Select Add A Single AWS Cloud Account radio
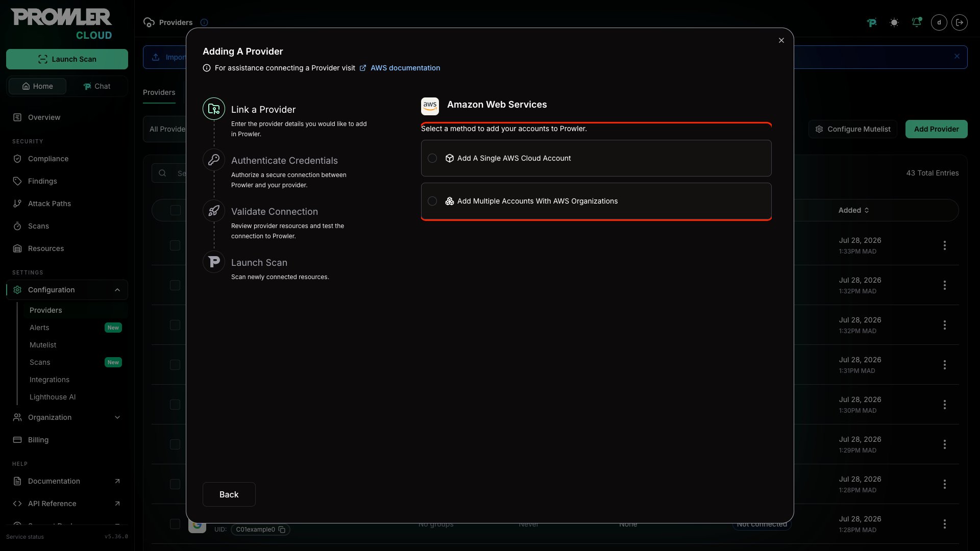This screenshot has height=551, width=980. click(x=432, y=158)
